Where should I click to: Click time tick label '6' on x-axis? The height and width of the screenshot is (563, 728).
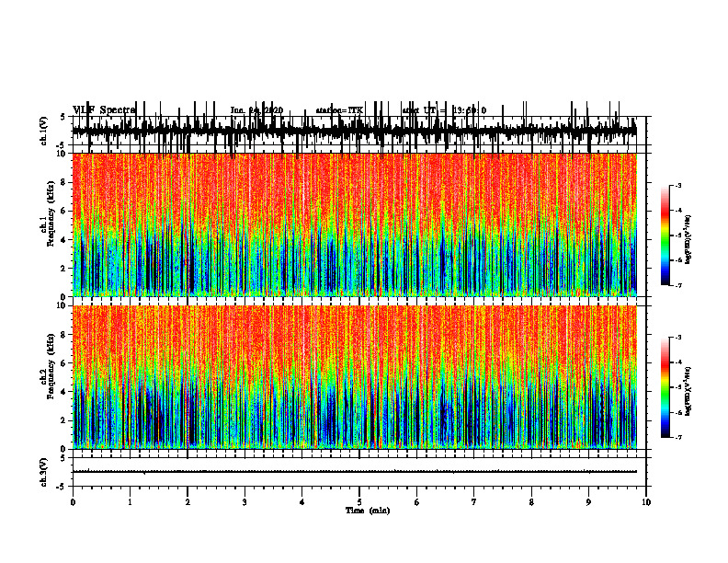(x=416, y=502)
